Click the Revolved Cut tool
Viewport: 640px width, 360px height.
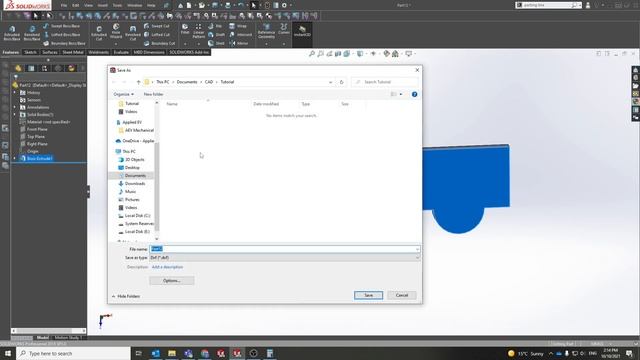[133, 33]
